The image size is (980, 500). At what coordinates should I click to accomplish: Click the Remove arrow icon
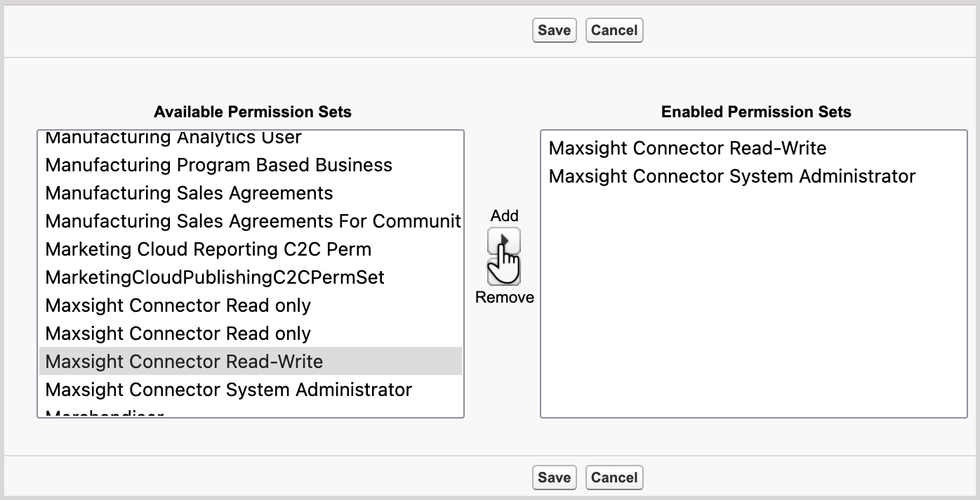pyautogui.click(x=505, y=270)
